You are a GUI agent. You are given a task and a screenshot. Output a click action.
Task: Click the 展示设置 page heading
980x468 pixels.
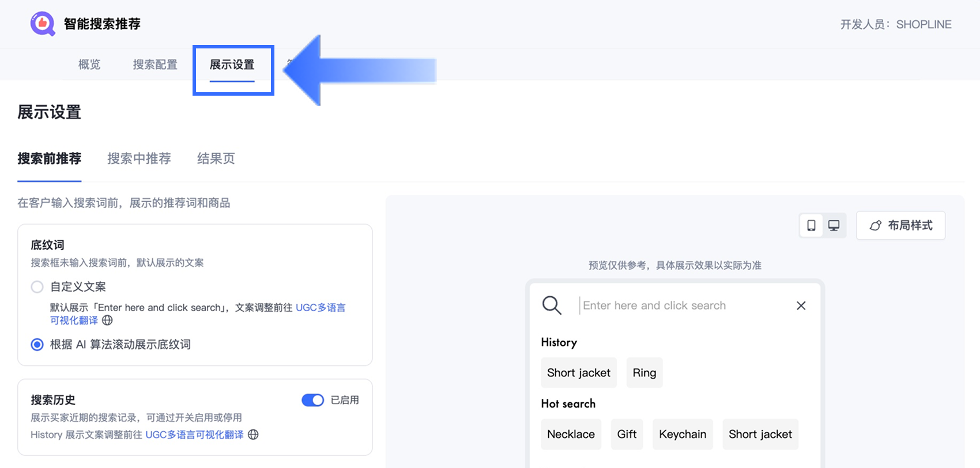click(x=50, y=112)
